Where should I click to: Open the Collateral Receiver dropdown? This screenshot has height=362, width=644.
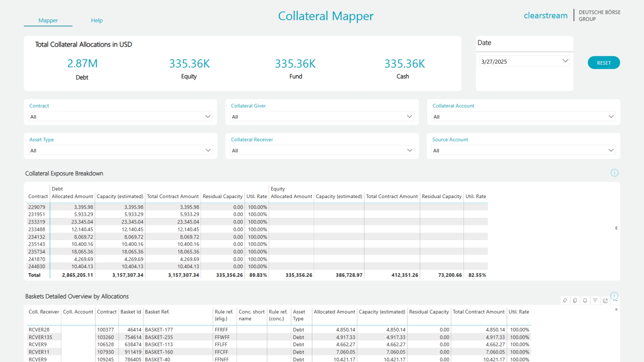tap(409, 150)
